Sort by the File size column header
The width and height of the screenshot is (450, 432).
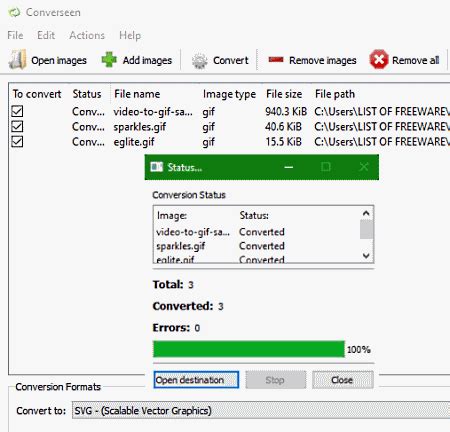point(284,94)
